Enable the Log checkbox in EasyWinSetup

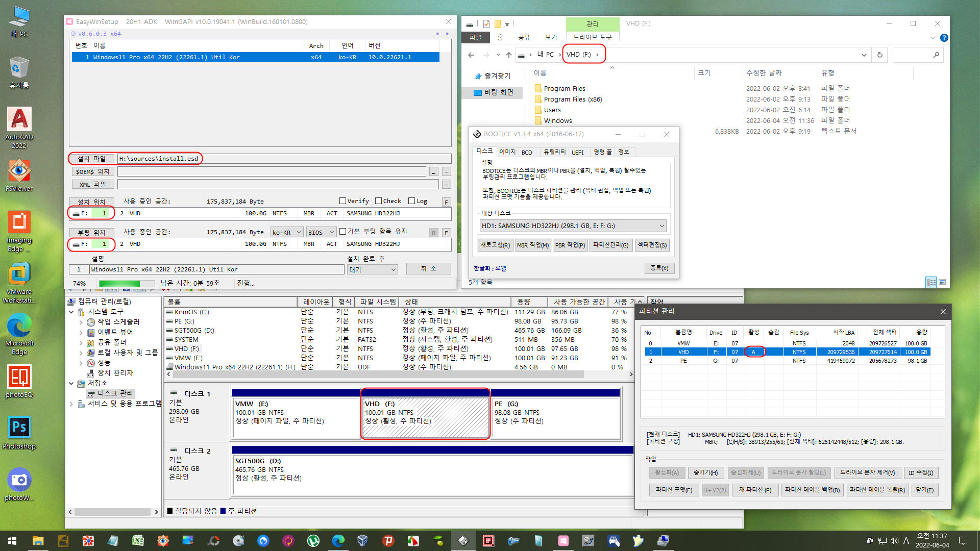(x=411, y=201)
